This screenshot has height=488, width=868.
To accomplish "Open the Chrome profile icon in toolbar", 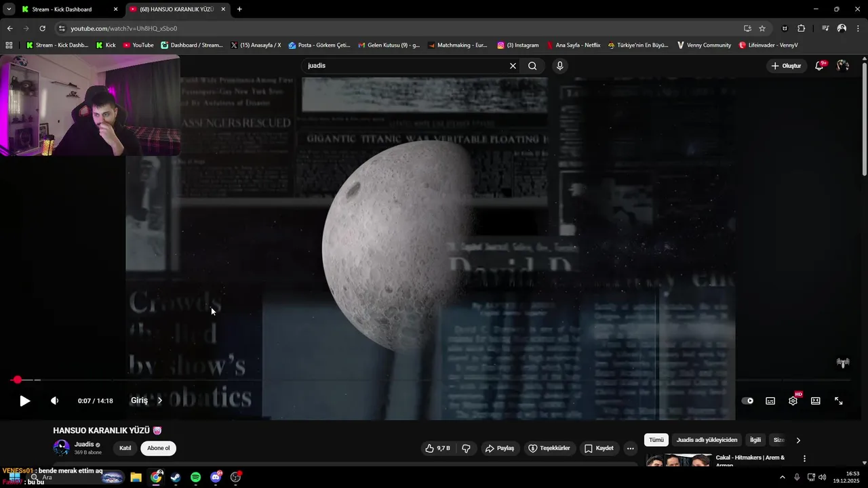I will (x=842, y=28).
